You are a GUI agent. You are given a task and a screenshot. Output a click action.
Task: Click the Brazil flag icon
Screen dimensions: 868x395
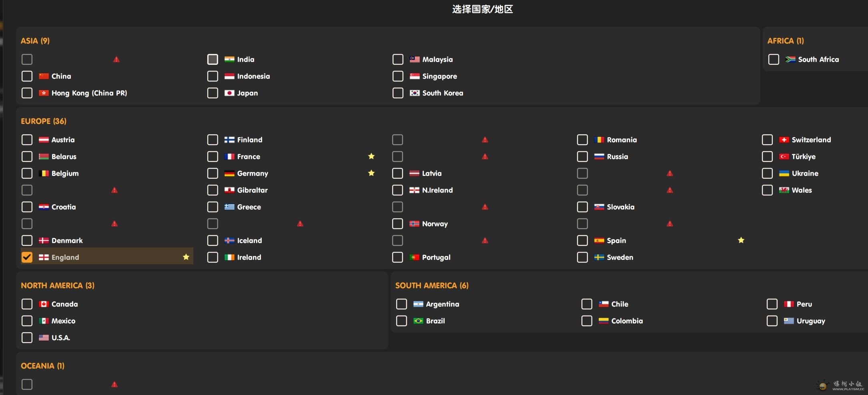tap(418, 321)
